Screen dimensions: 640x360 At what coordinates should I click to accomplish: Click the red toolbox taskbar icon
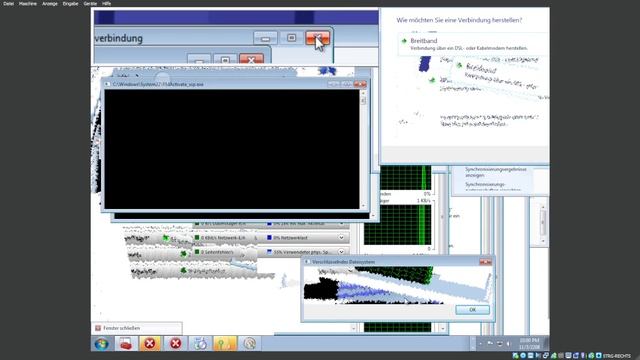tap(126, 344)
